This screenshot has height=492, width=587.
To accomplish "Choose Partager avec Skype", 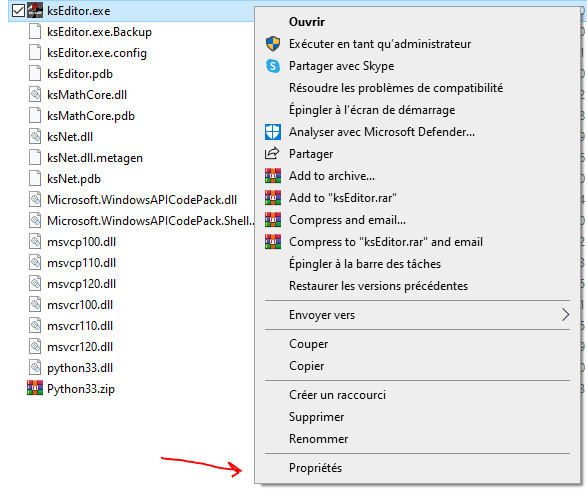I will click(x=341, y=66).
